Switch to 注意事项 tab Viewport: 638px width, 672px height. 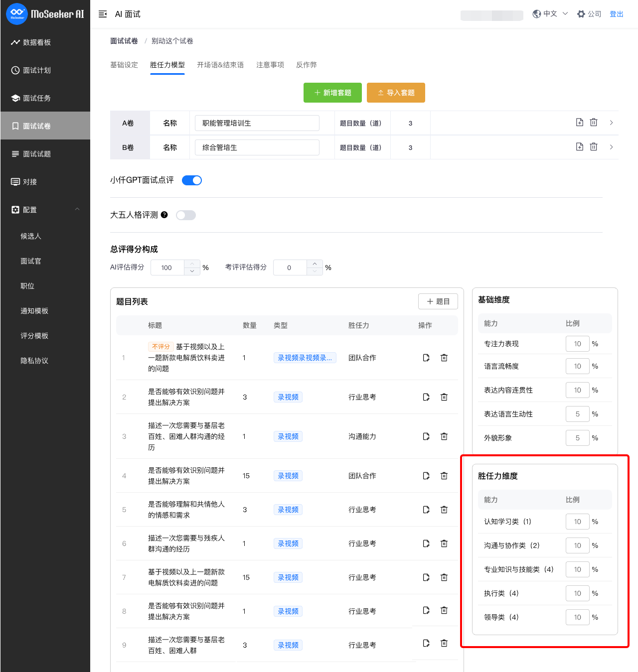tap(270, 65)
